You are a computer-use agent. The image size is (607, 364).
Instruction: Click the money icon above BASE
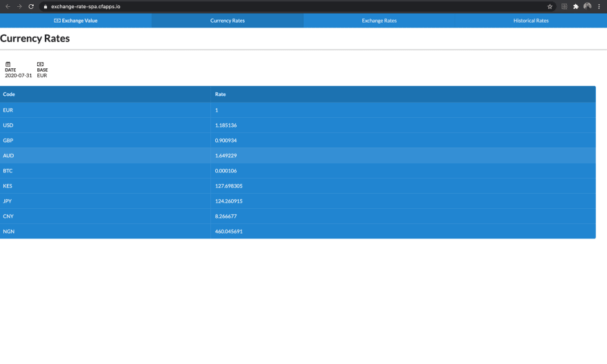click(40, 64)
